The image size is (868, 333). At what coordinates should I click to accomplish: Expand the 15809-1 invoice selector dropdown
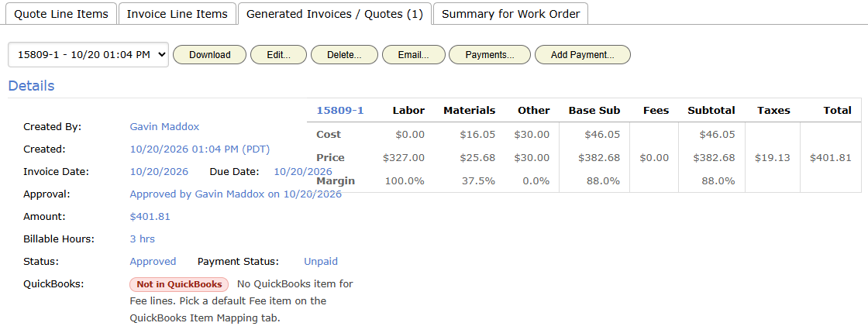(88, 54)
